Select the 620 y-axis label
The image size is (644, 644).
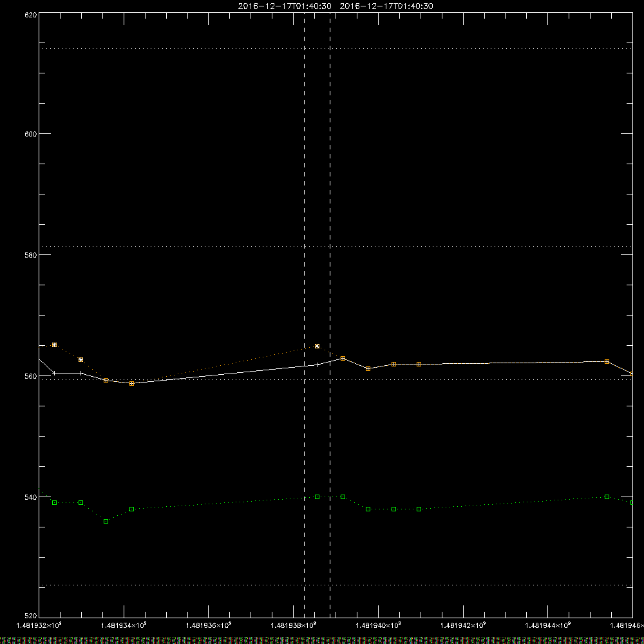pyautogui.click(x=31, y=15)
